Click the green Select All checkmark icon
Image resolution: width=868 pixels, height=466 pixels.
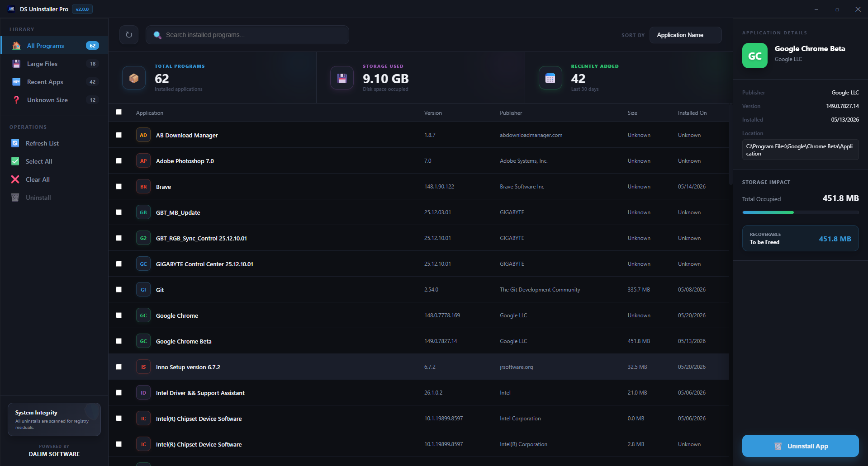coord(15,161)
